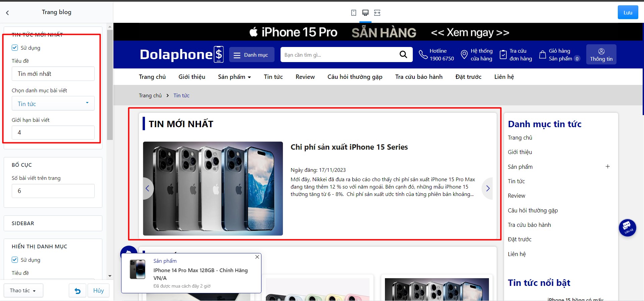Open Review in the main navigation

click(305, 77)
